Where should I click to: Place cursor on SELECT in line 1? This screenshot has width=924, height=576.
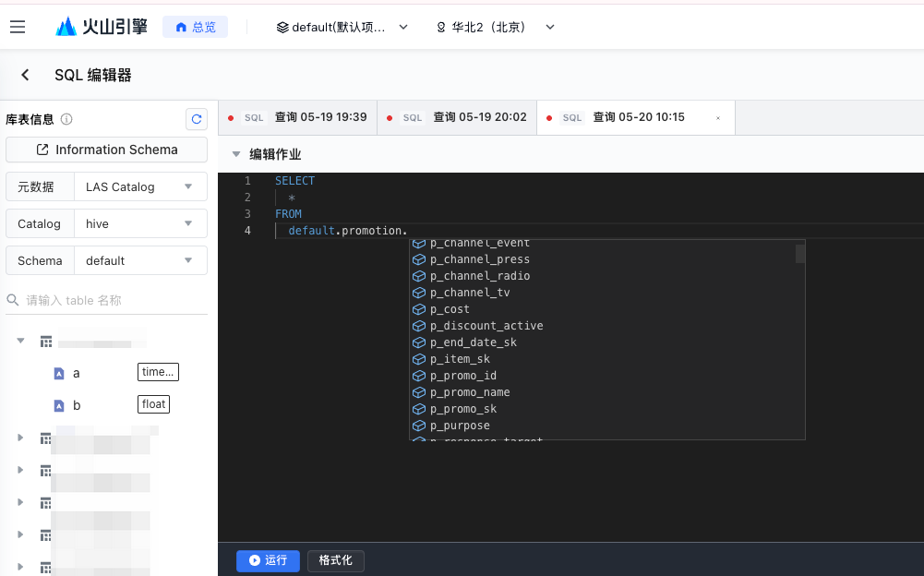294,181
